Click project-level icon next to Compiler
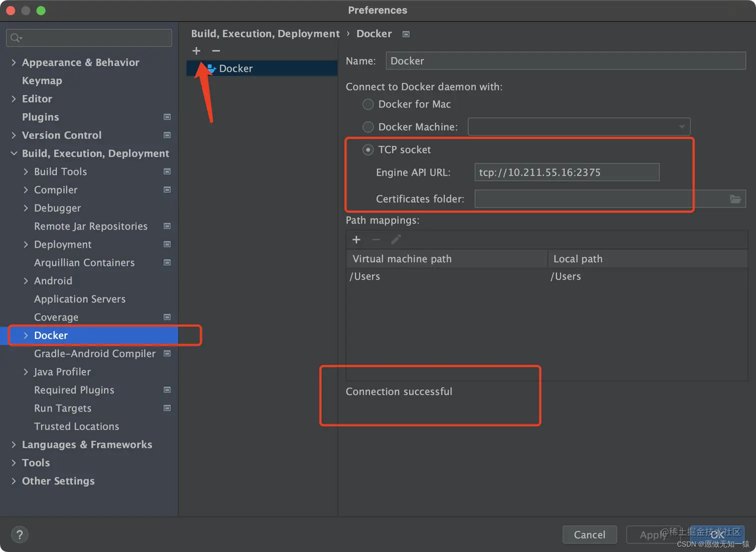The width and height of the screenshot is (756, 552). click(167, 190)
